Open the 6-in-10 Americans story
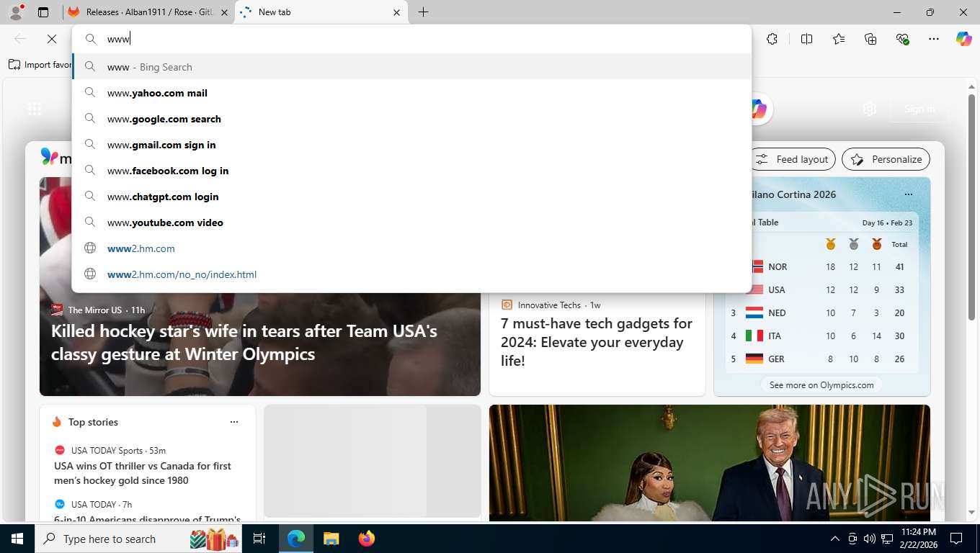Screen dimensions: 980x553 (147, 519)
